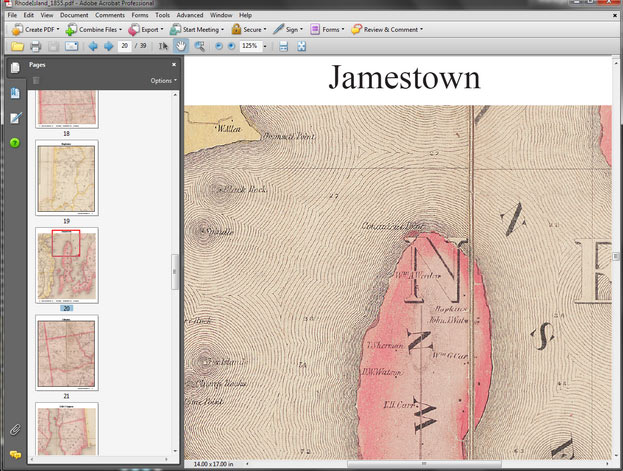
Task: Choose the Select text cursor tool
Action: coord(163,47)
